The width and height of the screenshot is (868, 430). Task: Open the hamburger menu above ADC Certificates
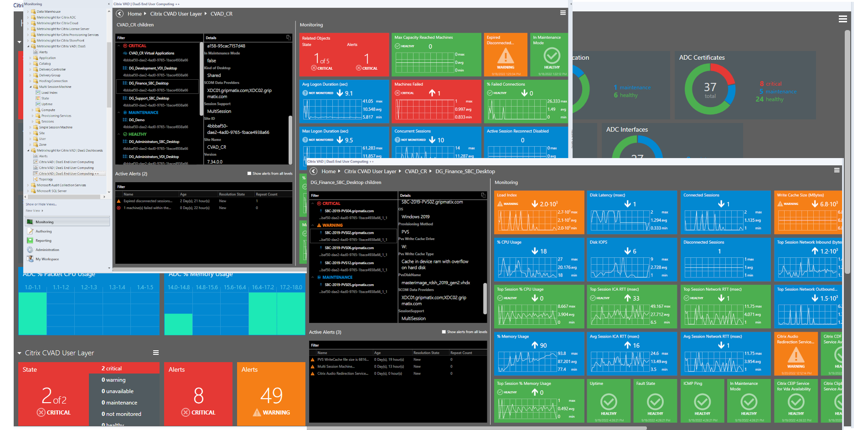click(843, 19)
